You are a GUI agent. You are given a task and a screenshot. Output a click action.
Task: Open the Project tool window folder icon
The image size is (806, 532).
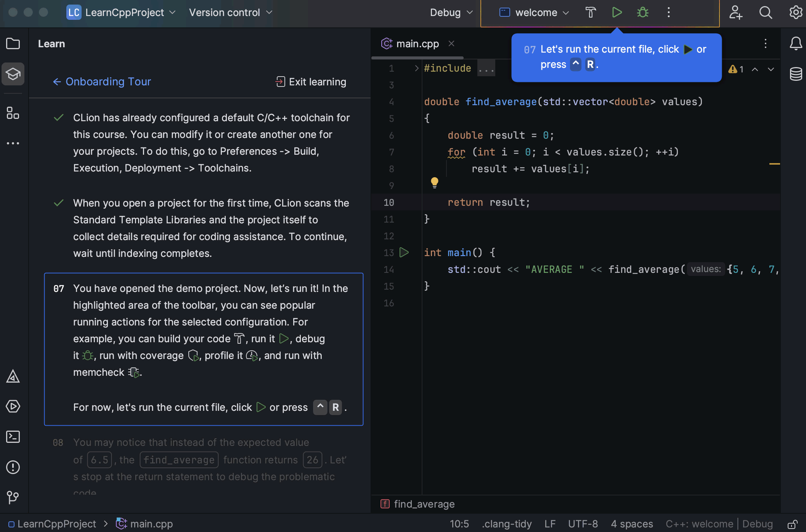13,43
